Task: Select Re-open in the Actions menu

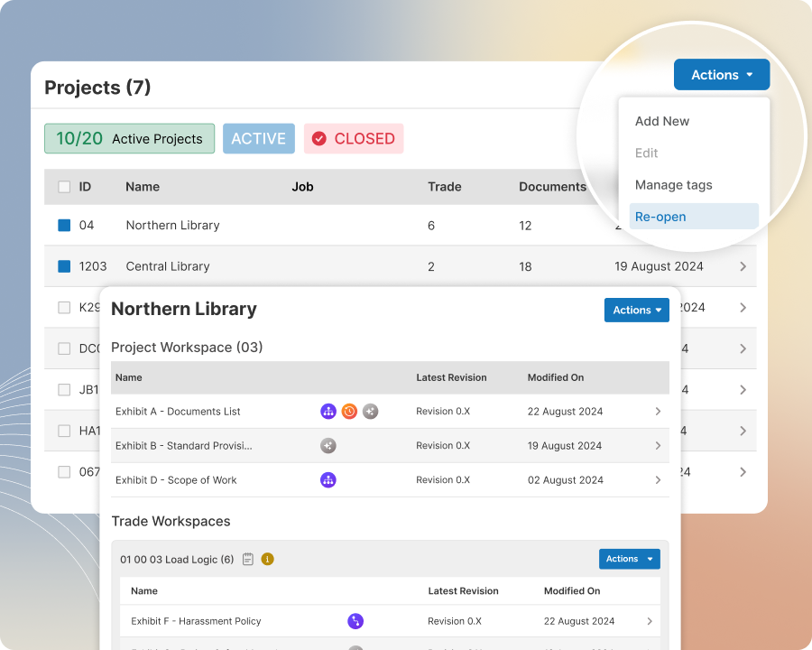Action: [694, 216]
